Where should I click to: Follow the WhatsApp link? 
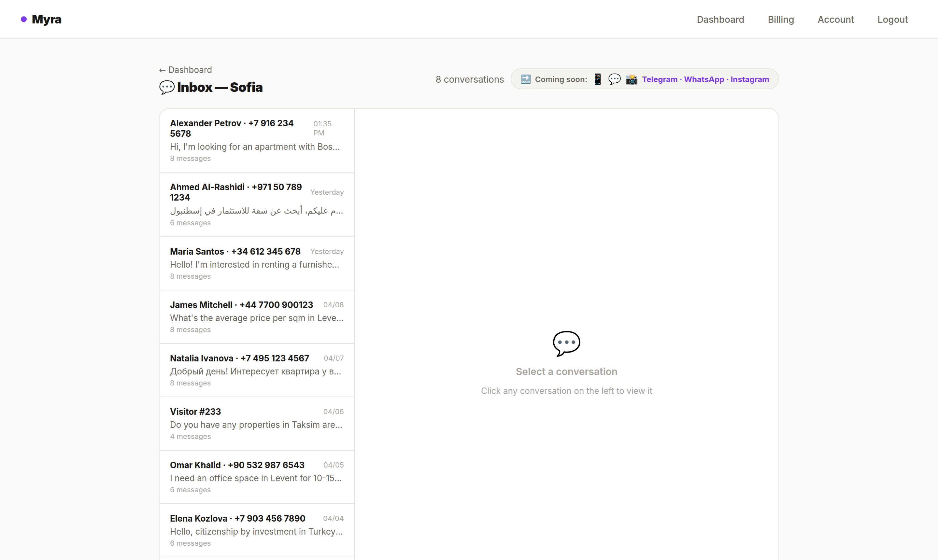(703, 79)
